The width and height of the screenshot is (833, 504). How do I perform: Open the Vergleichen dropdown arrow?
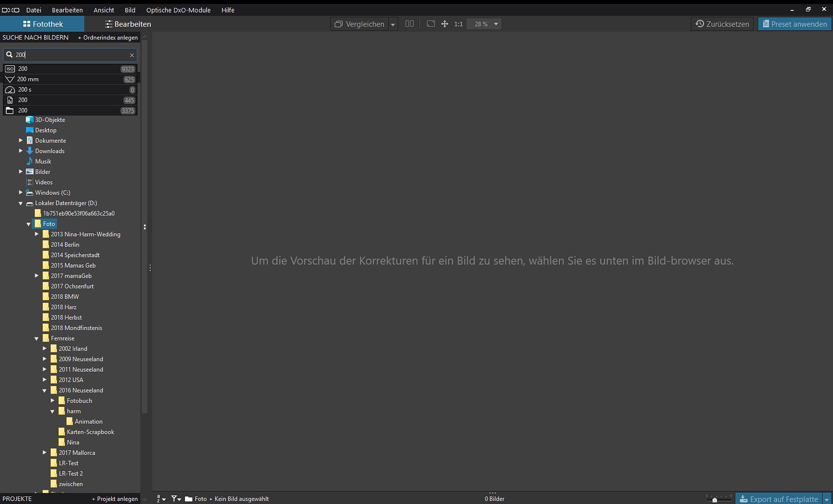[393, 24]
